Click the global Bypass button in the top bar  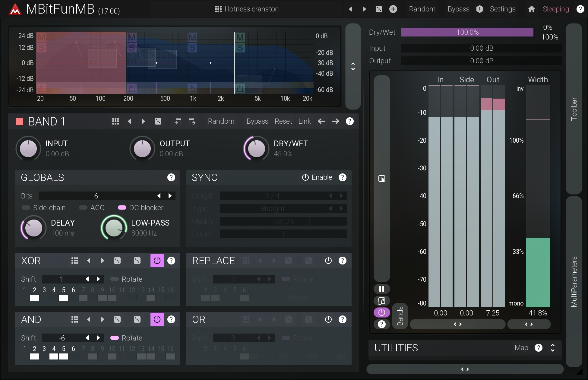point(458,9)
